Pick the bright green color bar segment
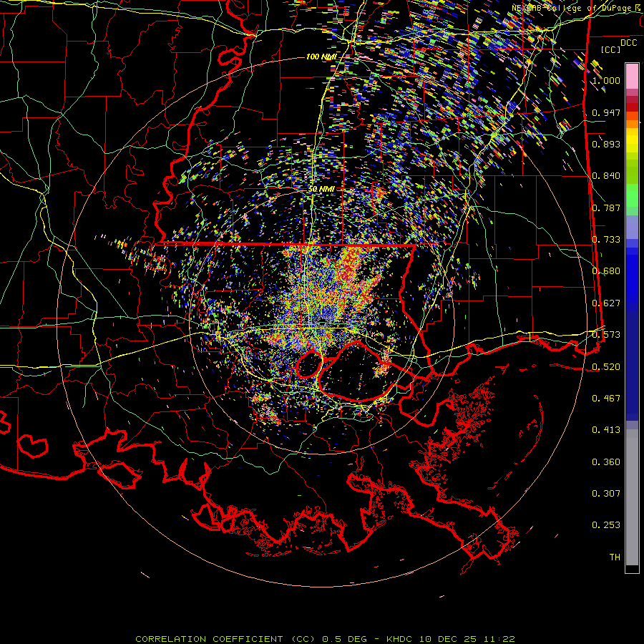 [632, 195]
